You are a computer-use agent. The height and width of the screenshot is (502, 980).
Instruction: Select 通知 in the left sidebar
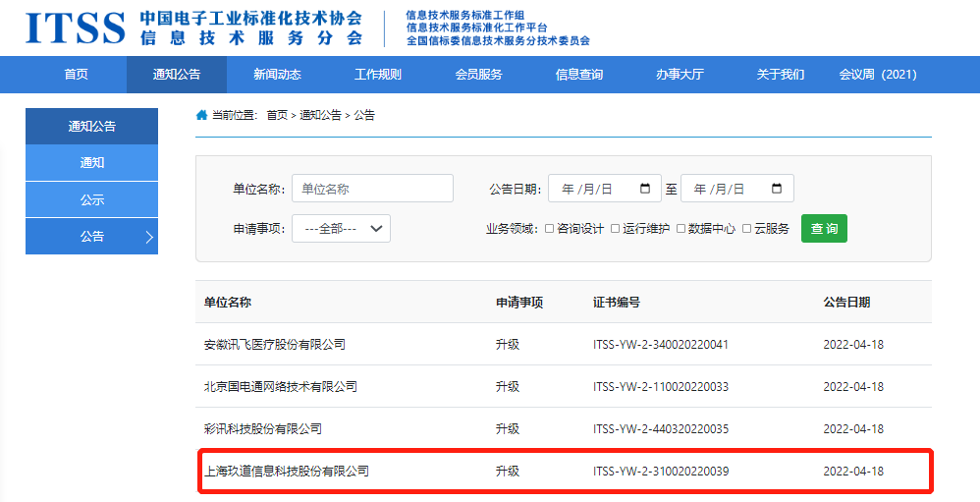click(x=92, y=163)
